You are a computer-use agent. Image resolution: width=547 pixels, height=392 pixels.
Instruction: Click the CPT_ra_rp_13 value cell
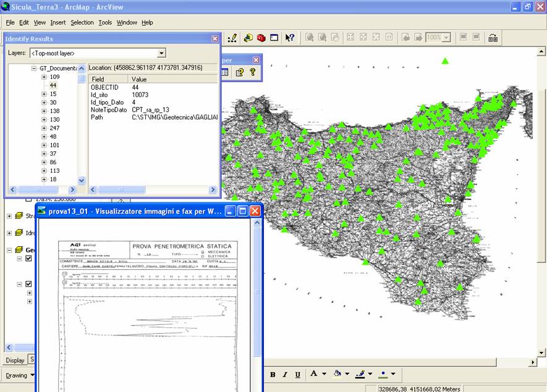[150, 110]
